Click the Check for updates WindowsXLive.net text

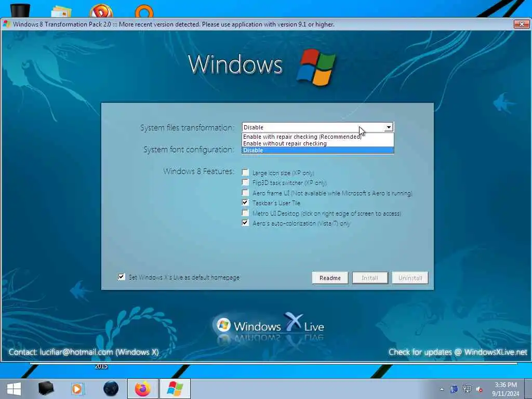(x=458, y=352)
